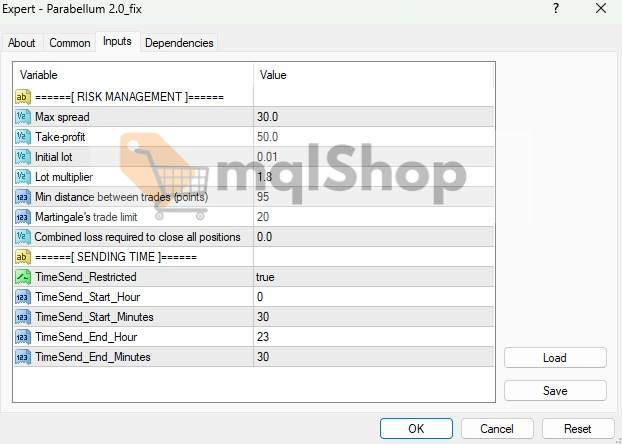Click the integer icon for TimeSend_End_Minutes
622x444 pixels.
coord(23,357)
